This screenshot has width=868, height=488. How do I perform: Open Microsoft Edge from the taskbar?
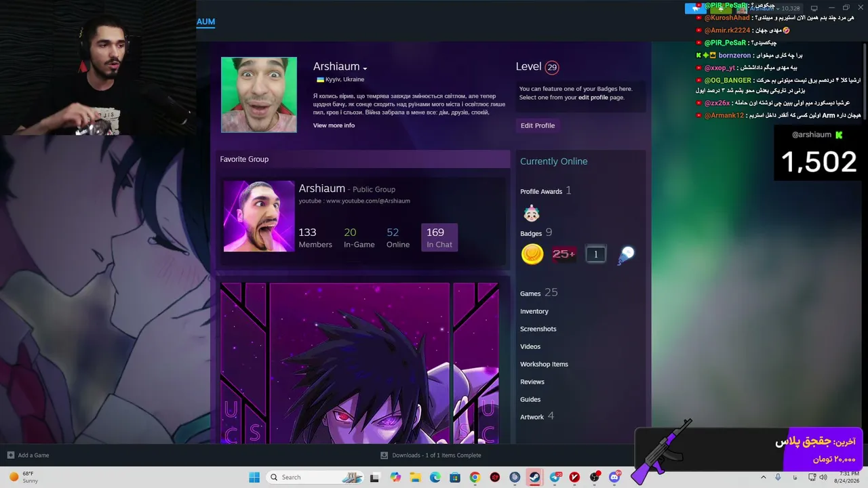tap(435, 477)
